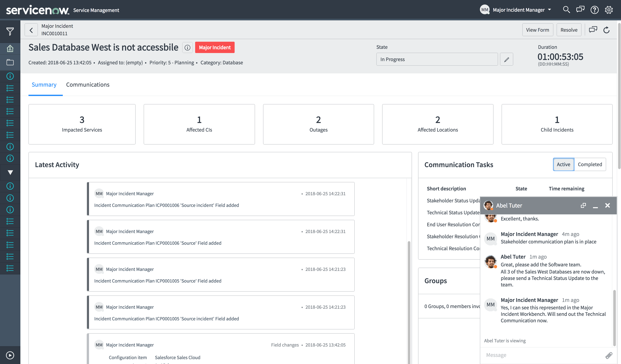This screenshot has height=364, width=621.
Task: Switch Communication Tasks to Completed
Action: tap(590, 164)
